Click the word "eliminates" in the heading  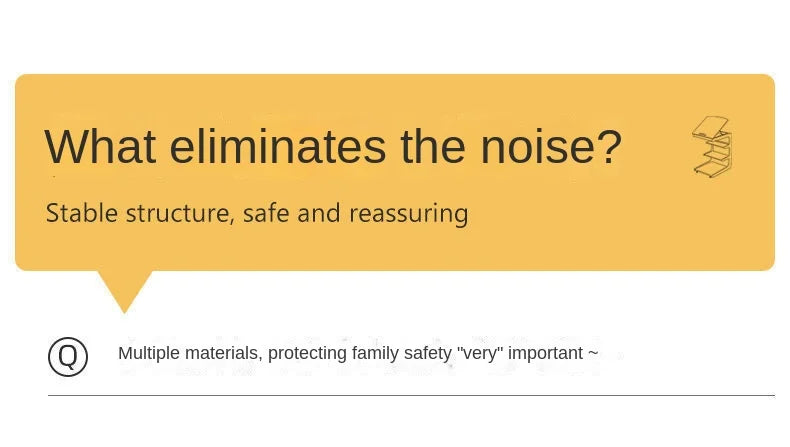[x=277, y=147]
